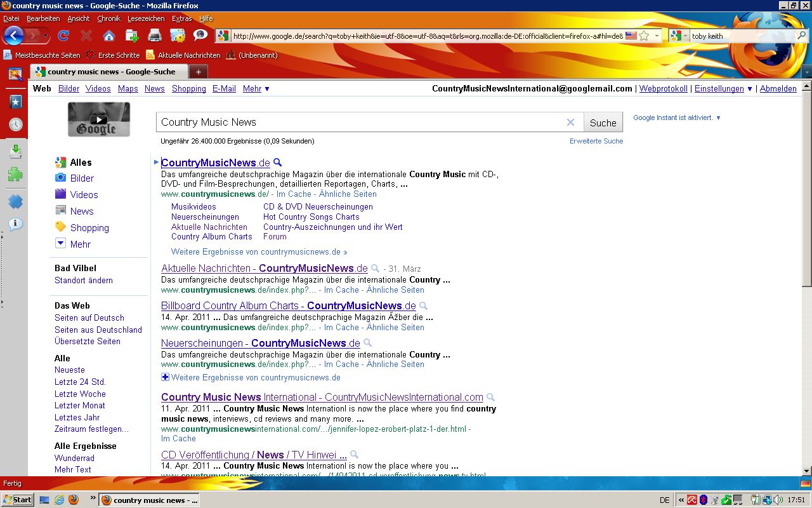Screen dimensions: 812x508
Task: Click the 'Erste Schritte' bookmark
Action: 113,55
